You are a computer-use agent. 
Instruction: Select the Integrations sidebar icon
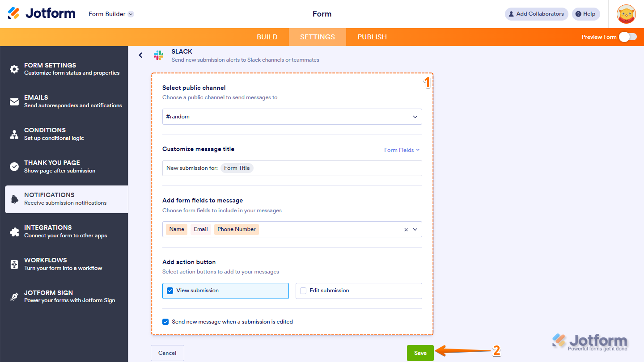coord(14,231)
